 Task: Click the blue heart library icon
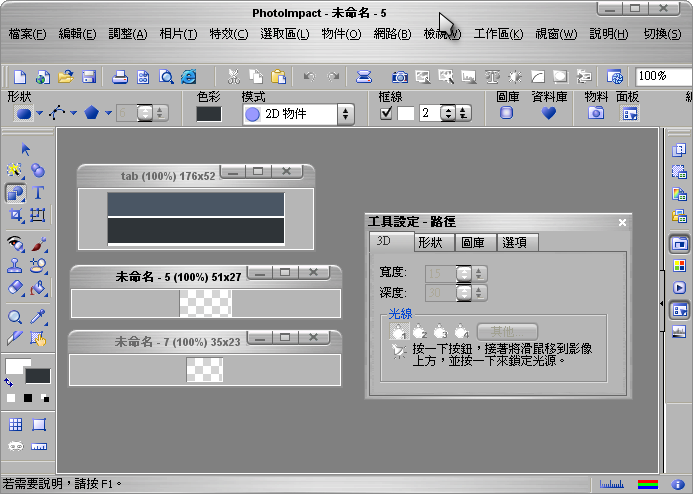point(548,114)
